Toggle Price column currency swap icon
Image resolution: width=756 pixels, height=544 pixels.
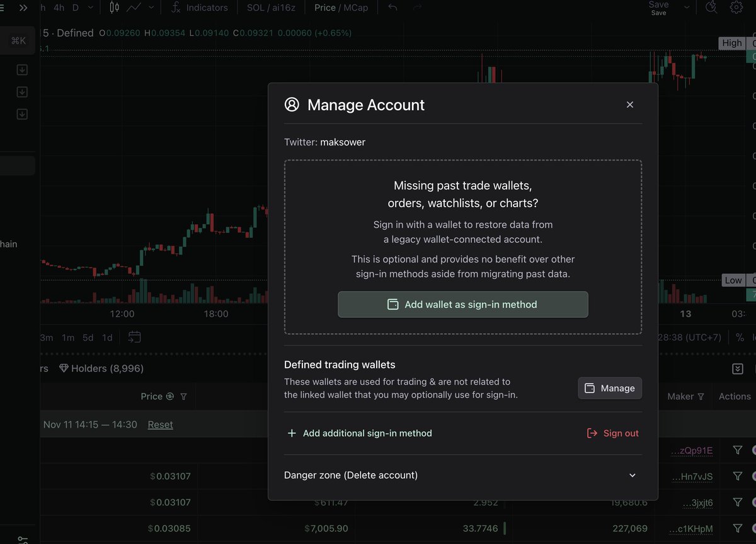coord(169,397)
